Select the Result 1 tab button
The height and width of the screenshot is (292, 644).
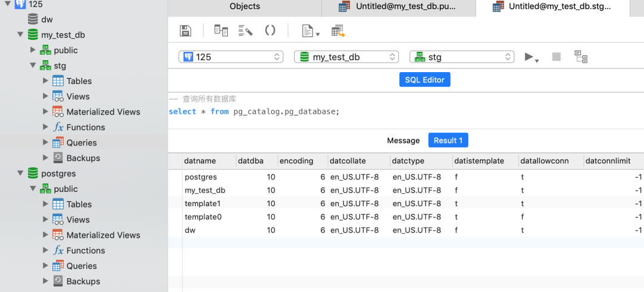448,141
